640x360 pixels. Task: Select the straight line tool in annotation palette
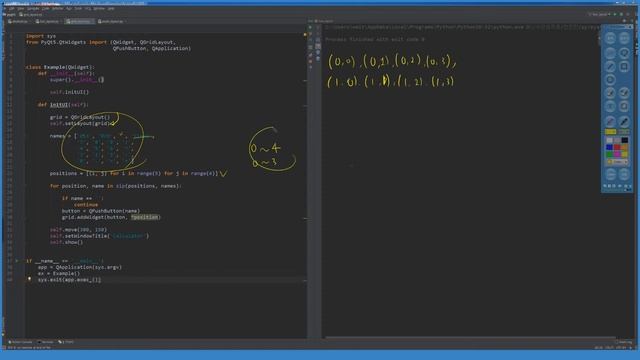click(x=610, y=67)
